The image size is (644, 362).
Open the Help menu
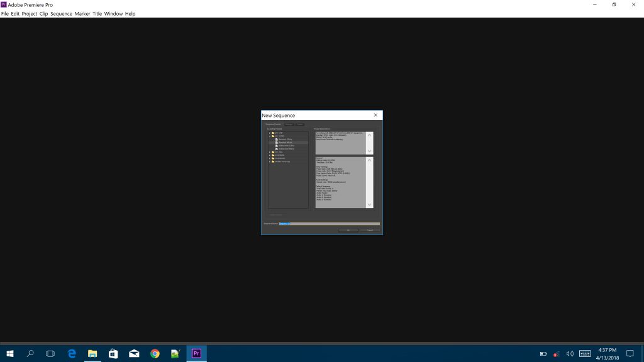point(130,14)
